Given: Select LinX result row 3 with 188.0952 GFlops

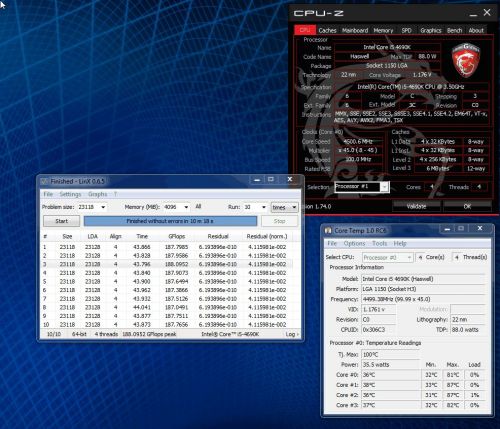Looking at the screenshot, I should point(166,264).
